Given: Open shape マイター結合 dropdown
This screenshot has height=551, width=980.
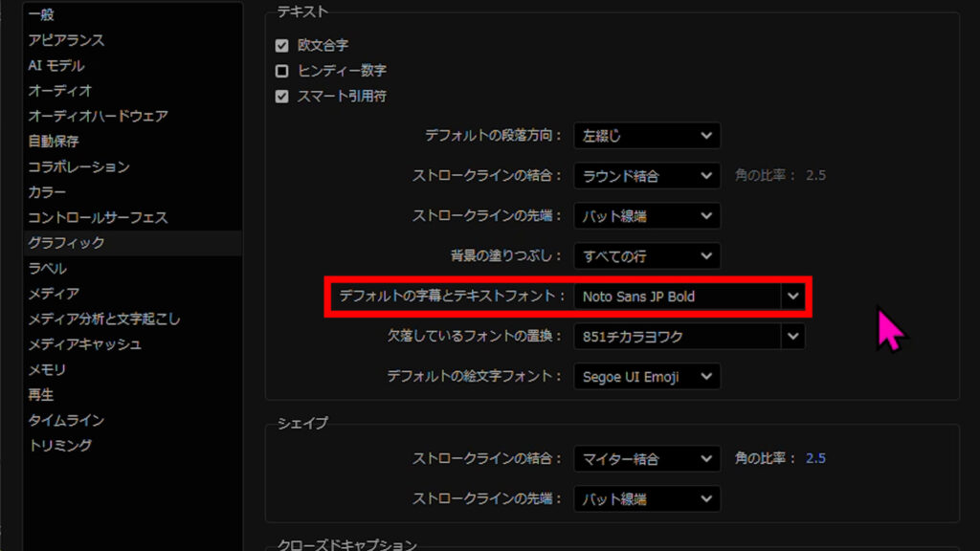Looking at the screenshot, I should 647,459.
